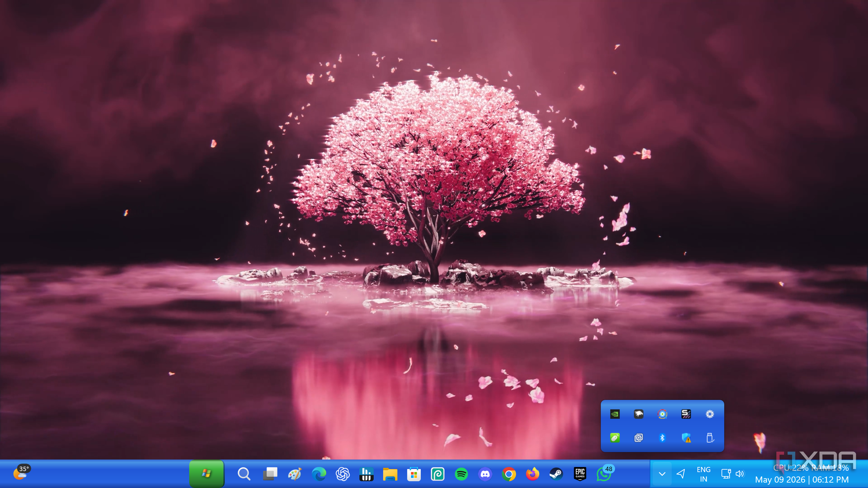This screenshot has height=488, width=868.
Task: Open the green Start button
Action: (x=206, y=473)
